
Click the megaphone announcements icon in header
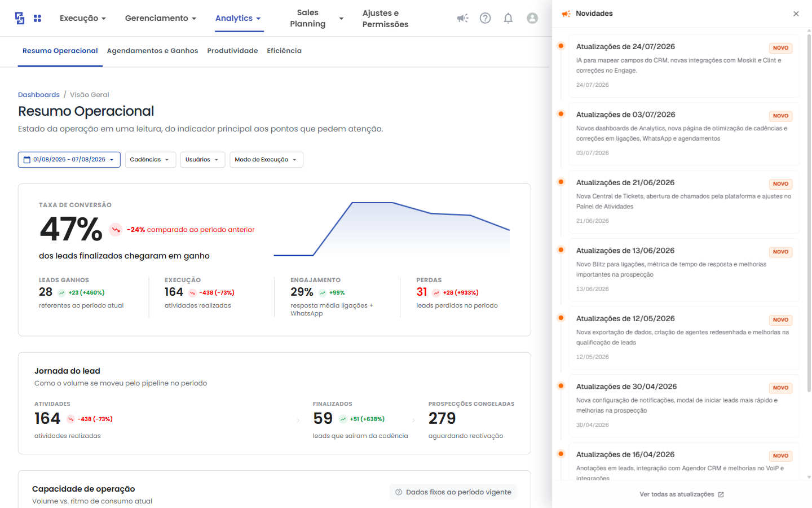coord(463,18)
